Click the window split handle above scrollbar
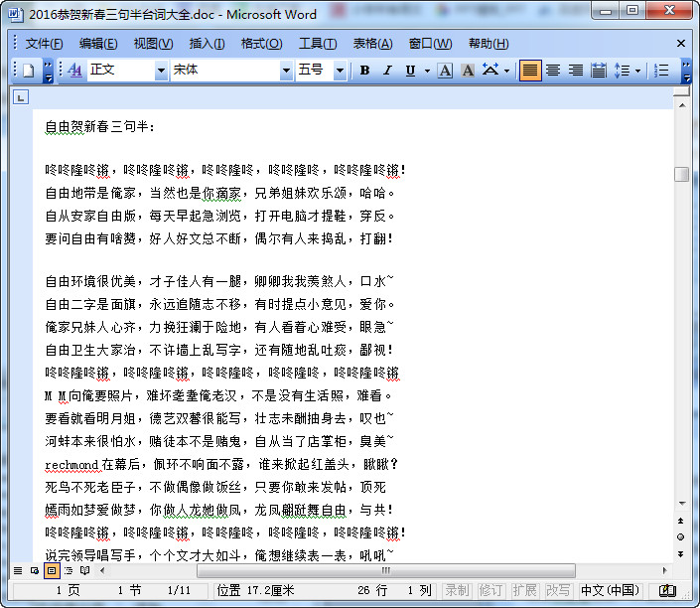 click(682, 92)
